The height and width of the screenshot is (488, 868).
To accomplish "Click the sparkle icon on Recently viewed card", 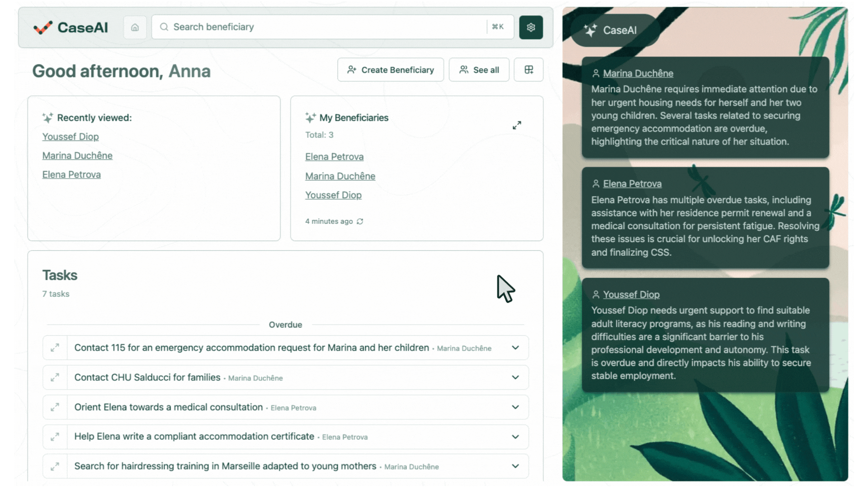I will (x=47, y=117).
